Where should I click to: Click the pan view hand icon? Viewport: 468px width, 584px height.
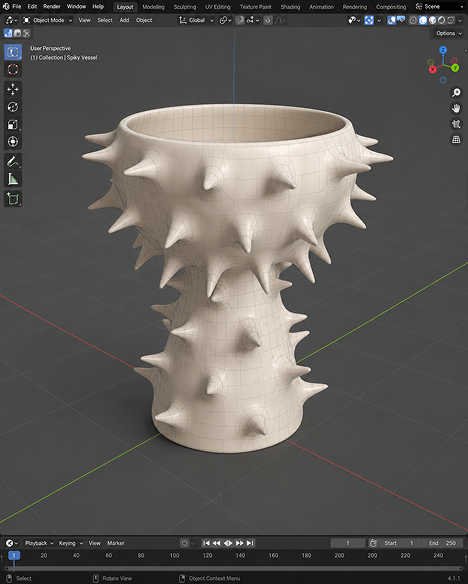tap(456, 108)
